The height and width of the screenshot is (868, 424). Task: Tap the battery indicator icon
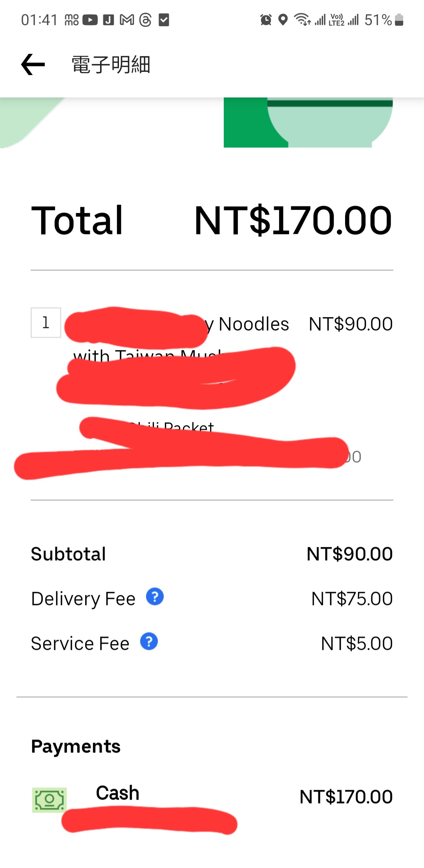(399, 20)
